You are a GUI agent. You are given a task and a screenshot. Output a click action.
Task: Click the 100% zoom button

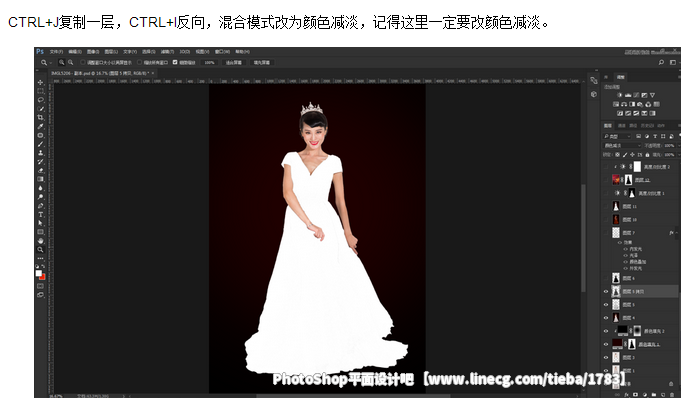click(x=210, y=63)
